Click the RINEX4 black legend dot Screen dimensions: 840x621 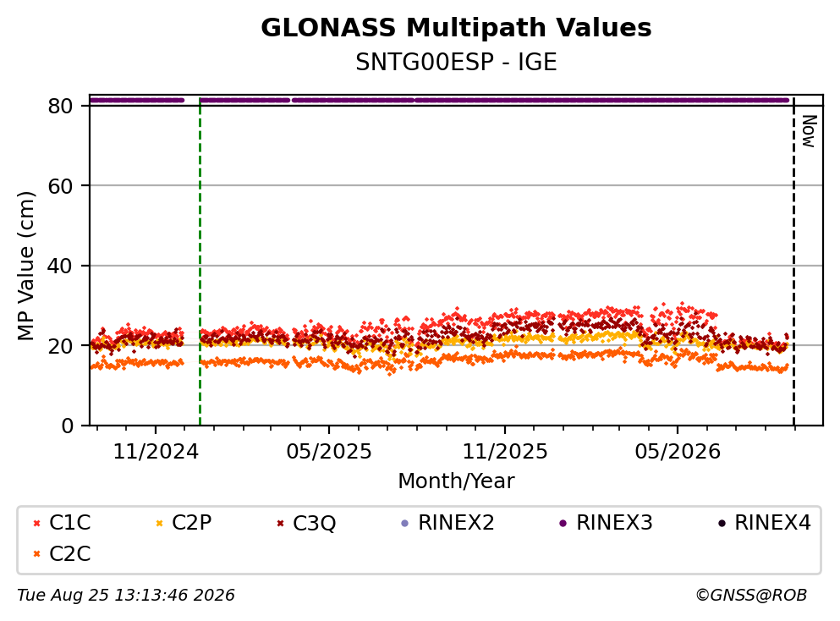722,523
